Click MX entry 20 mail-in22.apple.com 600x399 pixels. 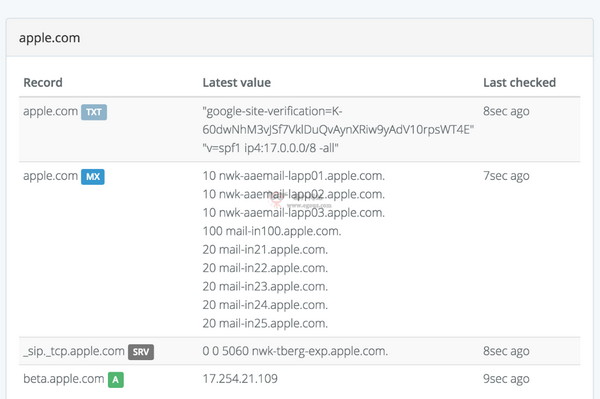265,268
